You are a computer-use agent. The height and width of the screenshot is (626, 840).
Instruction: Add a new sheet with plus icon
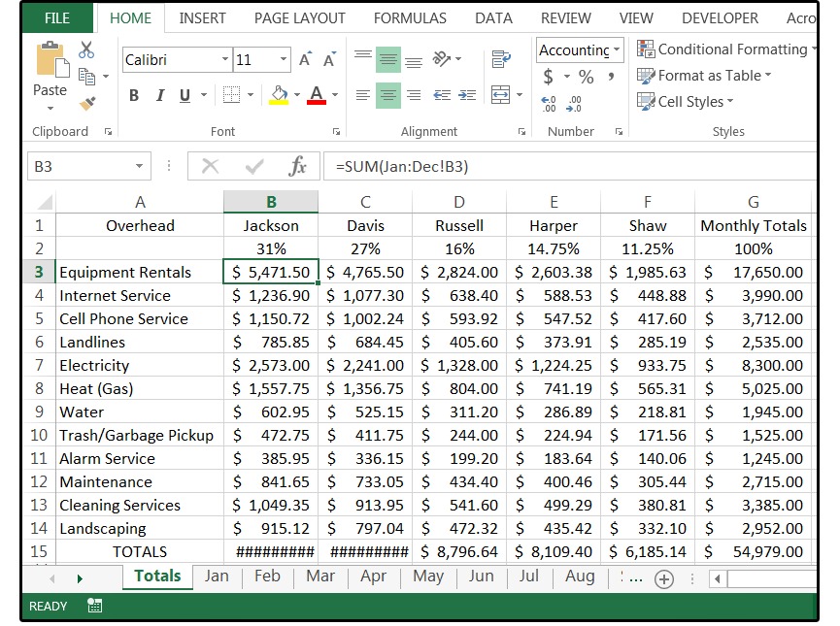click(x=664, y=578)
